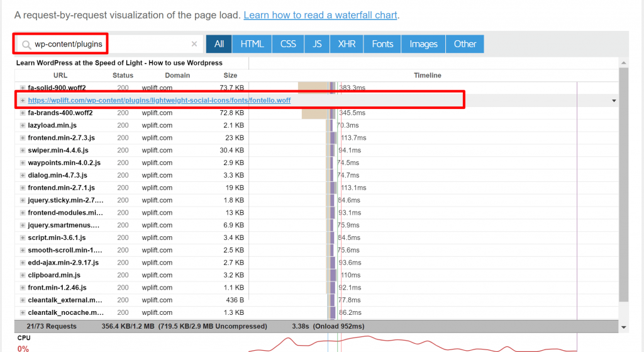This screenshot has height=352, width=644.
Task: Clear the wp-content/plugins search filter
Action: click(194, 44)
